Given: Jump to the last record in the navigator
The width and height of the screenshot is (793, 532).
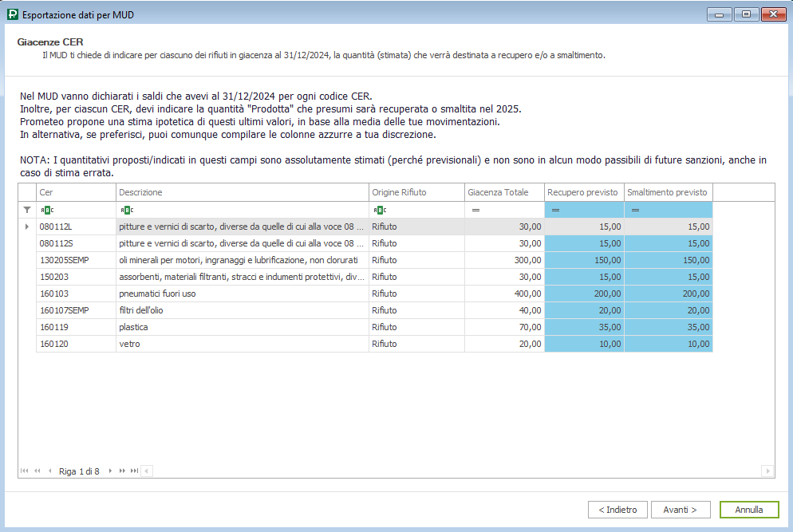Looking at the screenshot, I should [x=134, y=471].
